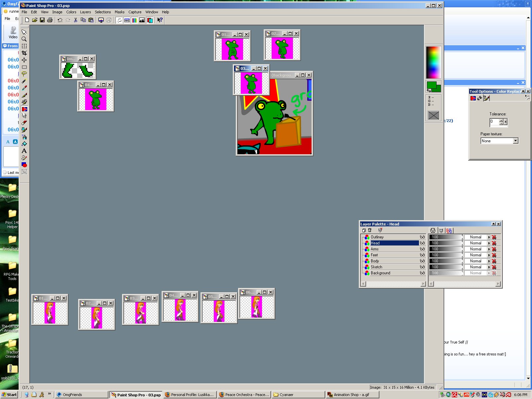The width and height of the screenshot is (532, 399).
Task: Hide the Outliney layer with its glasses icon
Action: coord(422,237)
